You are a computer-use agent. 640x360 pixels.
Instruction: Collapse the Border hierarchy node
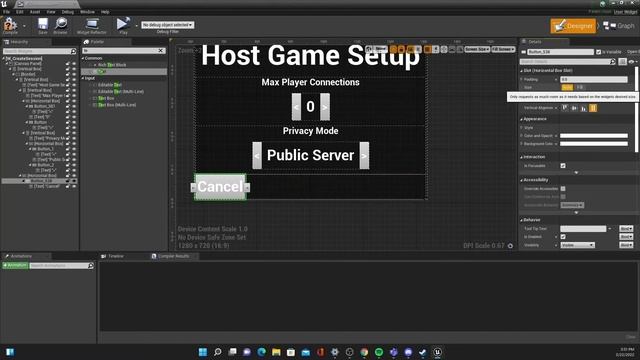tap(13, 74)
